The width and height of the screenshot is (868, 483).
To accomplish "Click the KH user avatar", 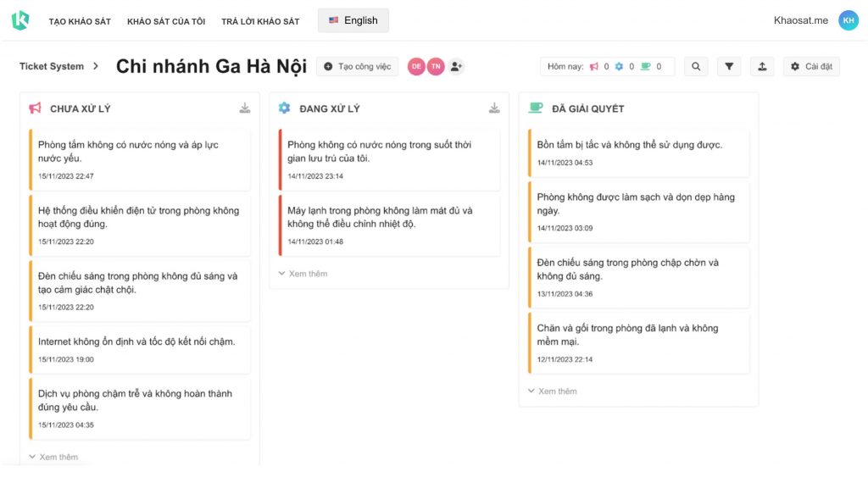I will click(848, 20).
